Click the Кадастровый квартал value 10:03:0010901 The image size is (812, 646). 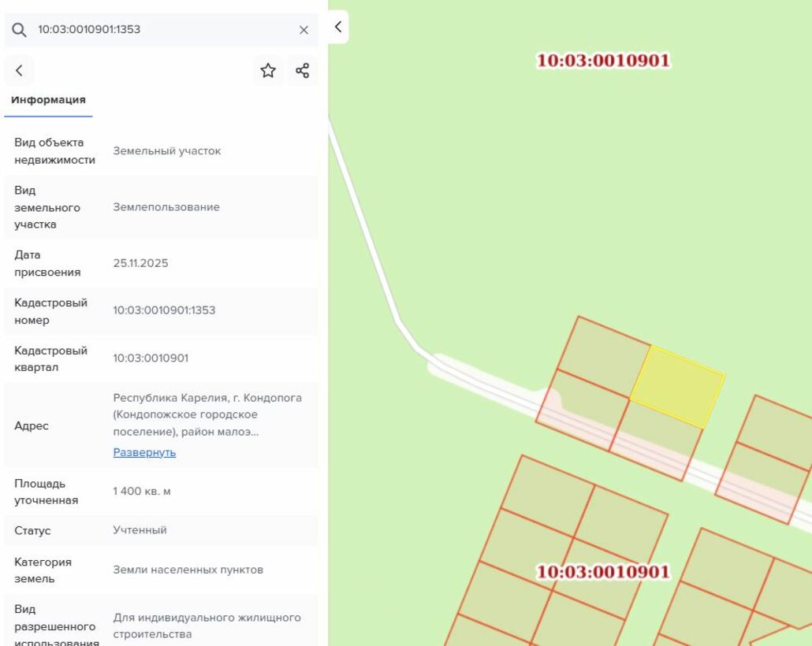coord(151,358)
